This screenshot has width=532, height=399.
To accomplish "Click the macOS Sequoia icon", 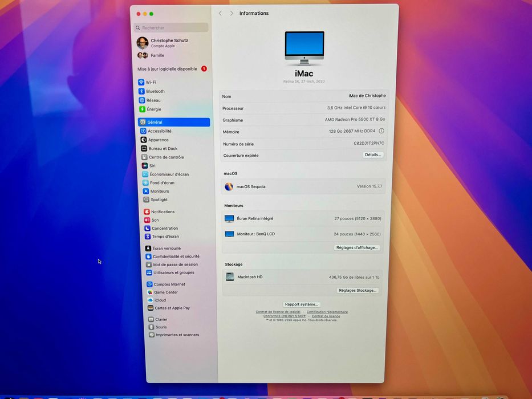I will tap(229, 186).
